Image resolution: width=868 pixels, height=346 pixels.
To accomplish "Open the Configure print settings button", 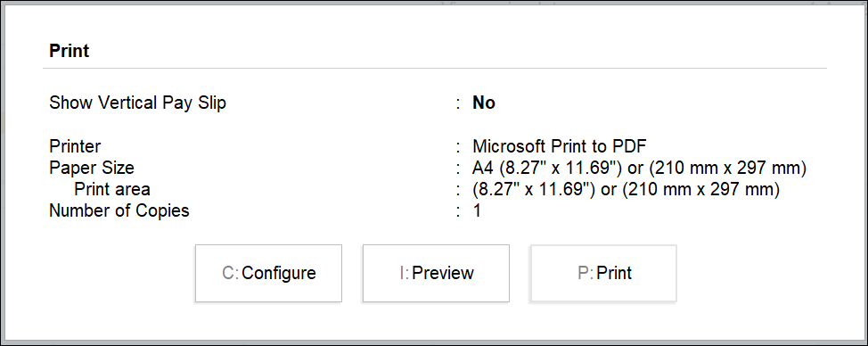I will point(268,274).
